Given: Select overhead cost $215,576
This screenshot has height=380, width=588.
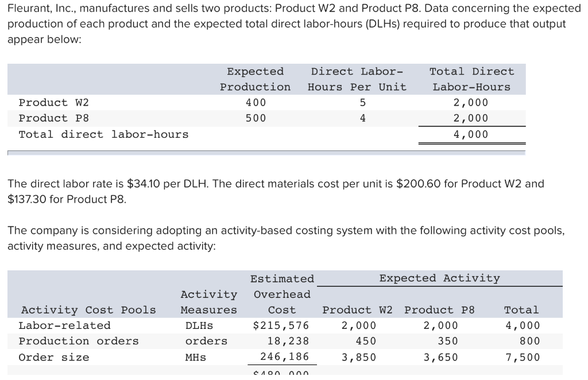Looking at the screenshot, I should click(281, 325).
